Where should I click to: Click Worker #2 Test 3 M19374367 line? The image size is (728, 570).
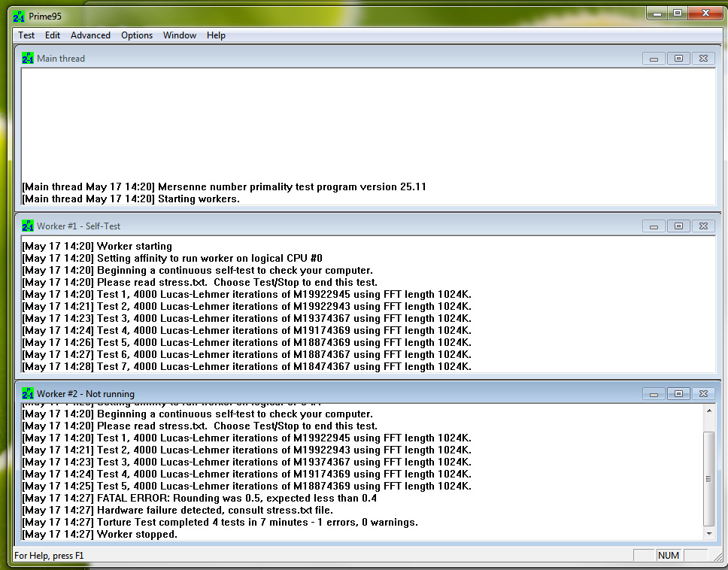click(x=247, y=462)
